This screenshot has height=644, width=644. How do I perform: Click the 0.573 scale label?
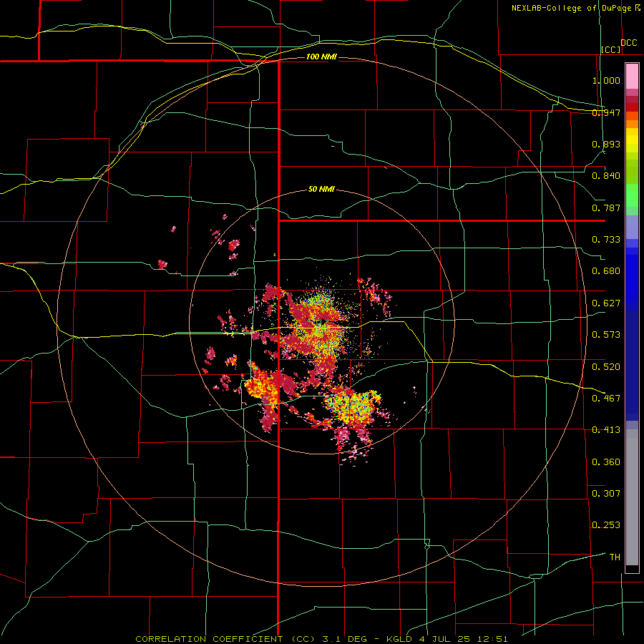tap(606, 335)
